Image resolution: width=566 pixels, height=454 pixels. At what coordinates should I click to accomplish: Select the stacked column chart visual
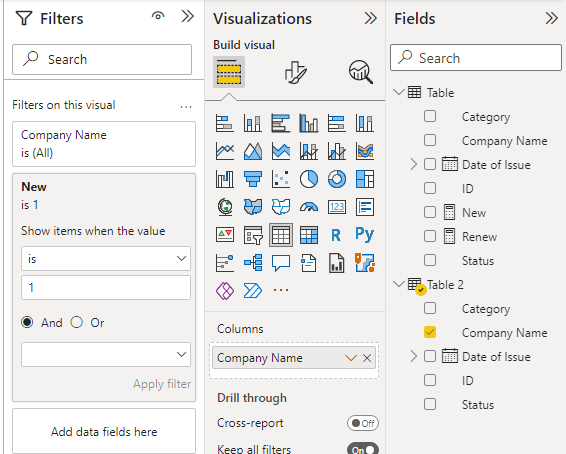[253, 123]
